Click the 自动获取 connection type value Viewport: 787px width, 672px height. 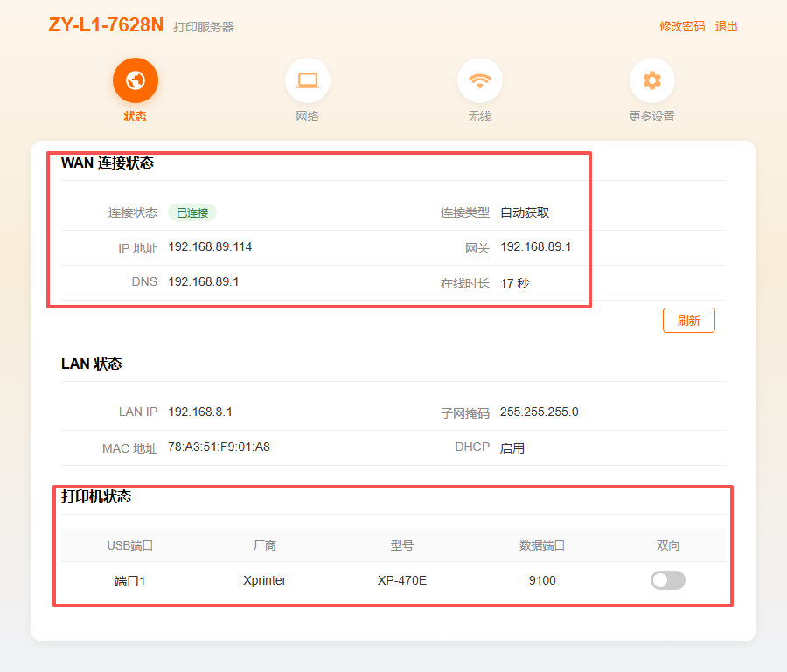coord(525,212)
